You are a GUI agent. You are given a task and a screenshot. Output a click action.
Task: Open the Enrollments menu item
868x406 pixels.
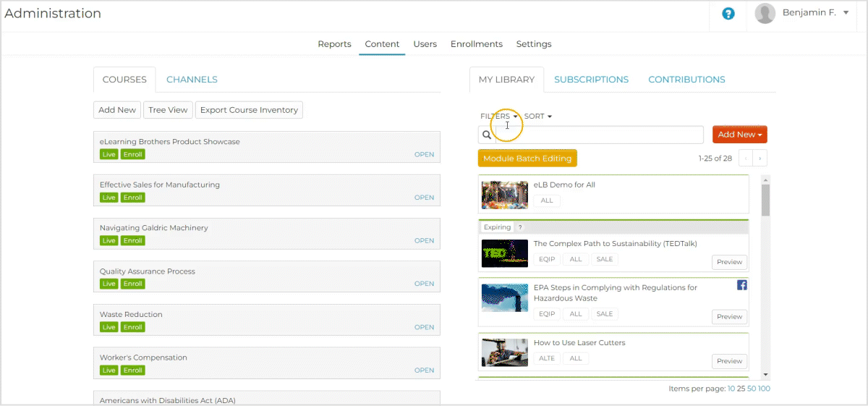point(476,44)
